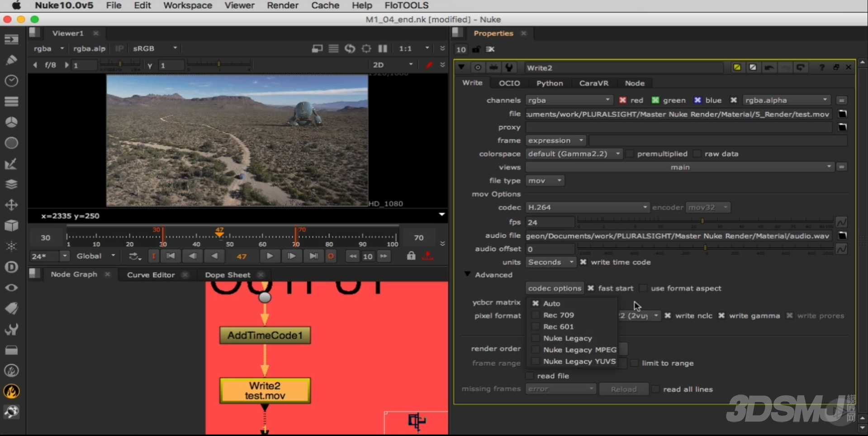Switch to the Python tab
This screenshot has height=436, width=868.
tap(550, 83)
